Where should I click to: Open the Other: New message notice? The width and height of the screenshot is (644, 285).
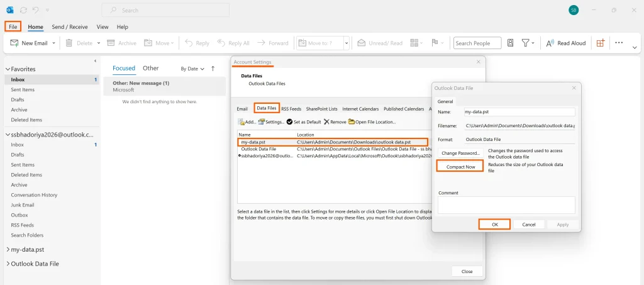164,86
